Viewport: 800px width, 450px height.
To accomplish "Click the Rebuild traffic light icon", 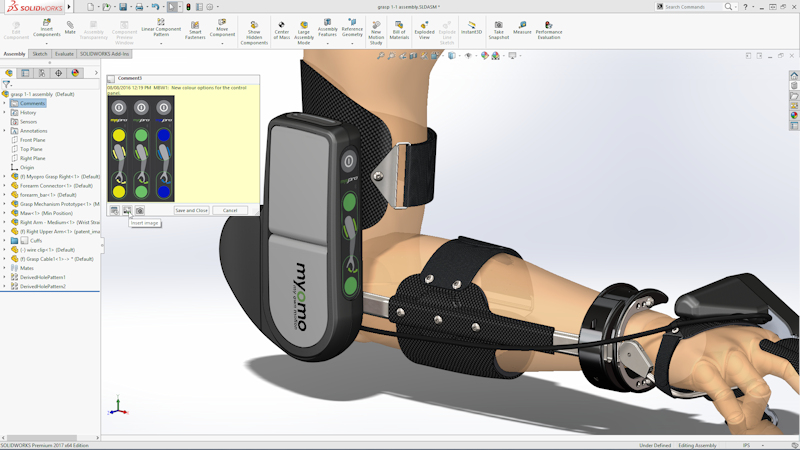I will coord(188,7).
